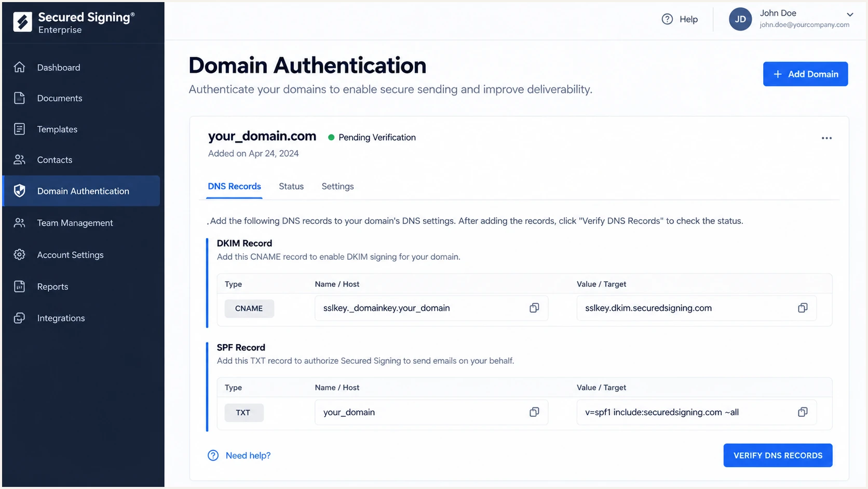Screen dimensions: 868x489
Task: Click the Need help question mark icon
Action: [213, 456]
